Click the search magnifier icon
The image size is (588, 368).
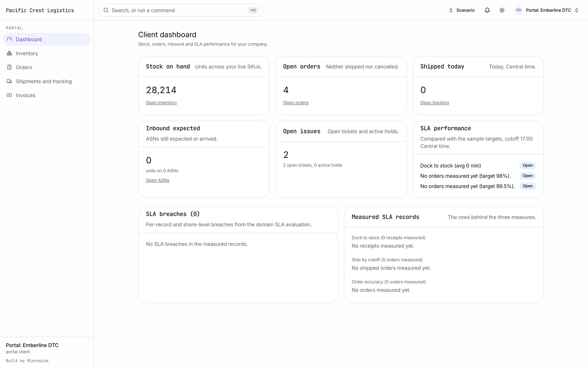(x=106, y=10)
